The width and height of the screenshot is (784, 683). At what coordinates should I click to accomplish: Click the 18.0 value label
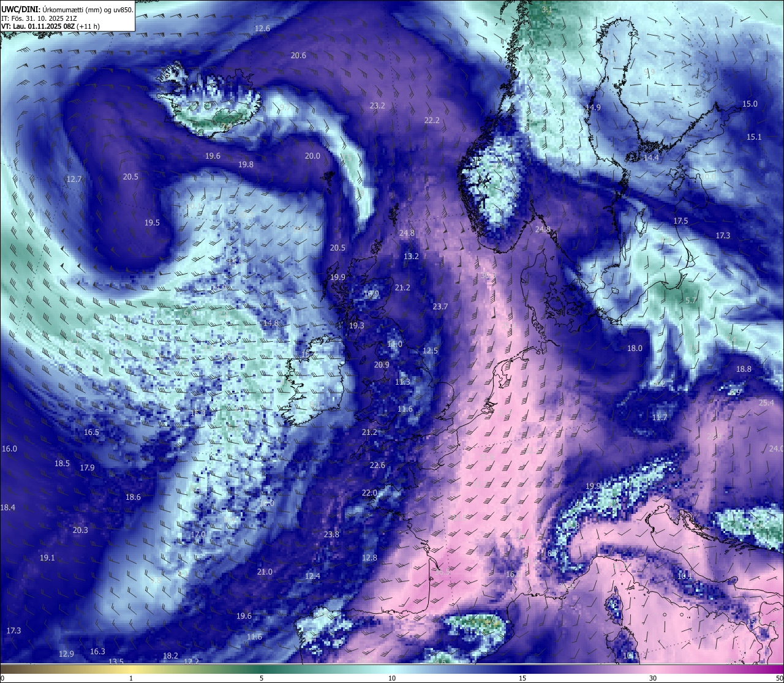(x=635, y=349)
